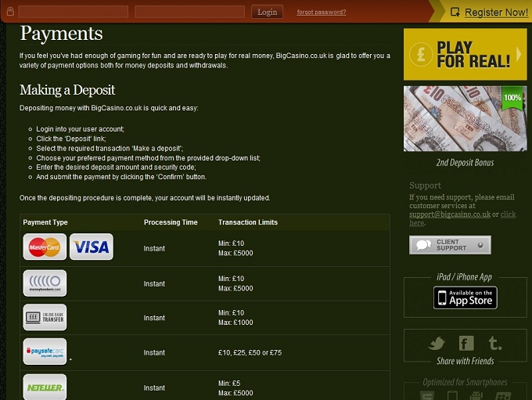532x400 pixels.
Task: Click the MasterCard payment logo
Action: 45,247
